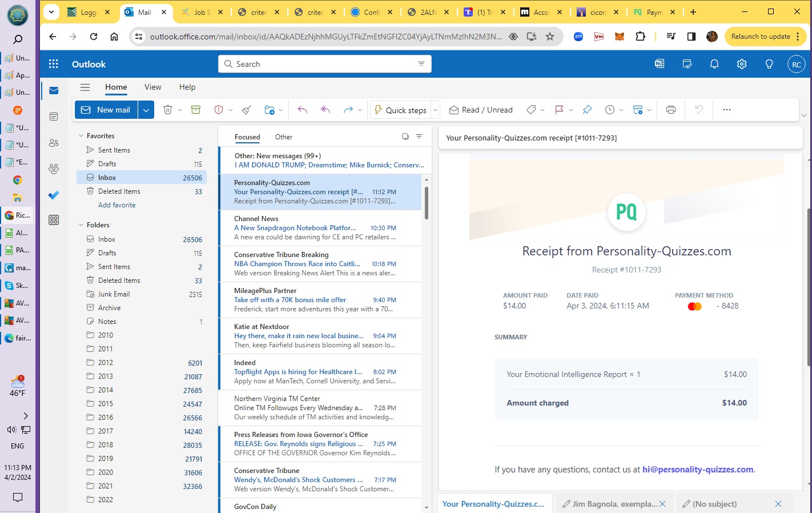Click the Move to folder icon
812x513 pixels.
point(270,110)
